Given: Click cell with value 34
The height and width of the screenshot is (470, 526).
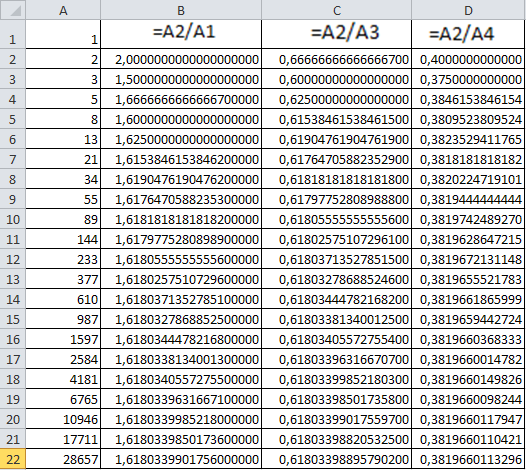Looking at the screenshot, I should pyautogui.click(x=63, y=179).
